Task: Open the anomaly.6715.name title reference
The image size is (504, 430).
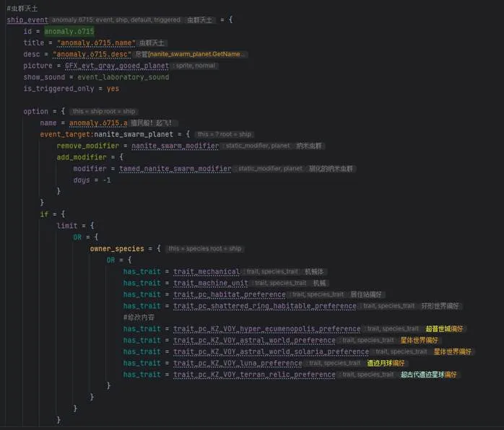Action: tap(96, 43)
